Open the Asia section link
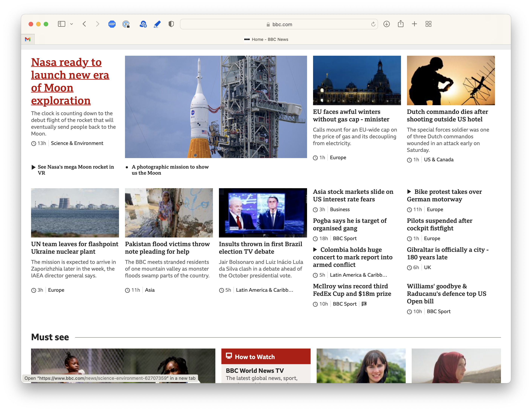532x411 pixels. 150,290
